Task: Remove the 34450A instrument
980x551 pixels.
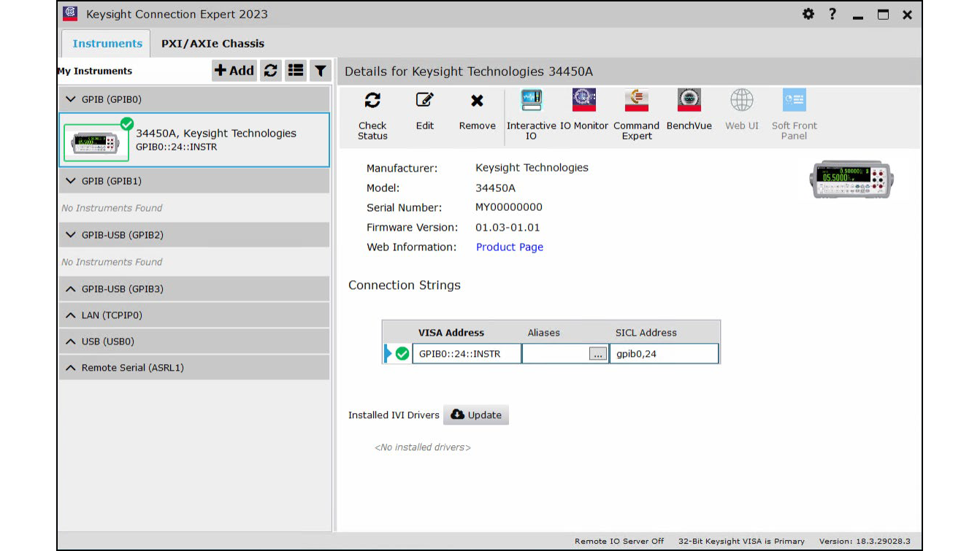Action: (476, 111)
